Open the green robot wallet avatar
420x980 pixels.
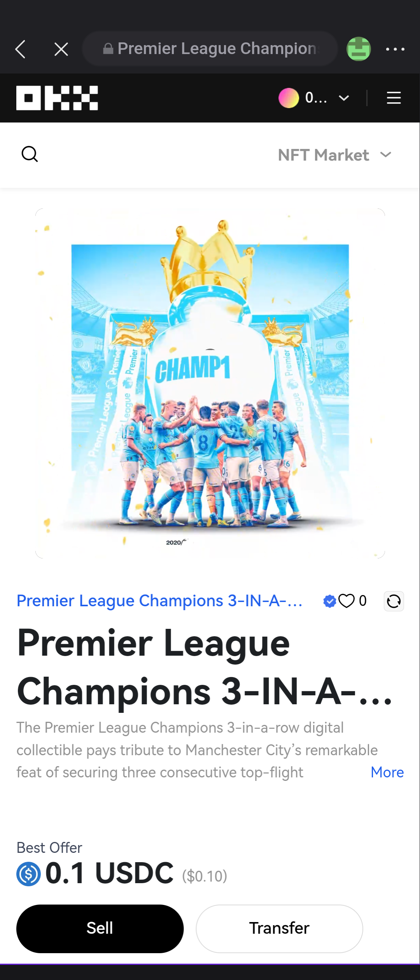click(359, 49)
